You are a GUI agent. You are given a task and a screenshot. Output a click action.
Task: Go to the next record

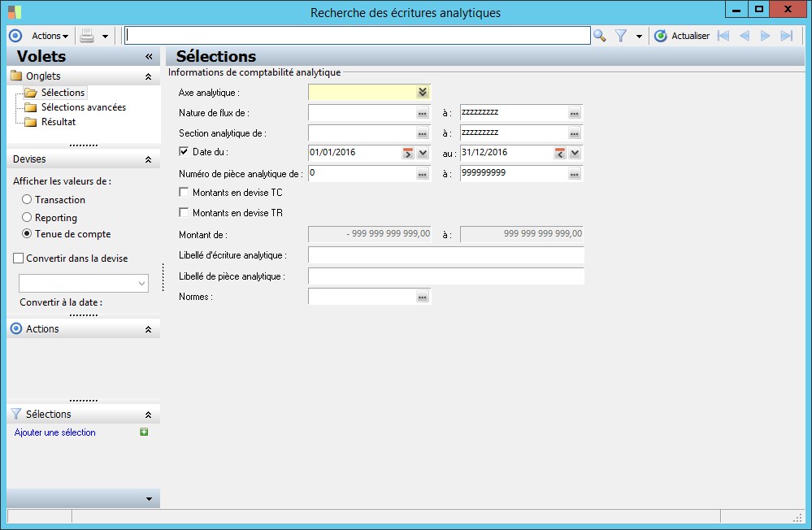point(765,36)
